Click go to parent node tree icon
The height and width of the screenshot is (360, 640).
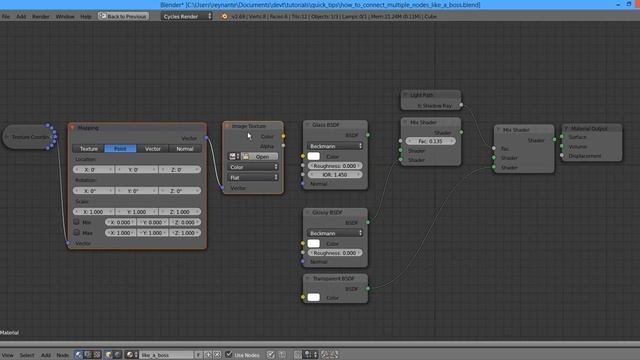(x=282, y=355)
